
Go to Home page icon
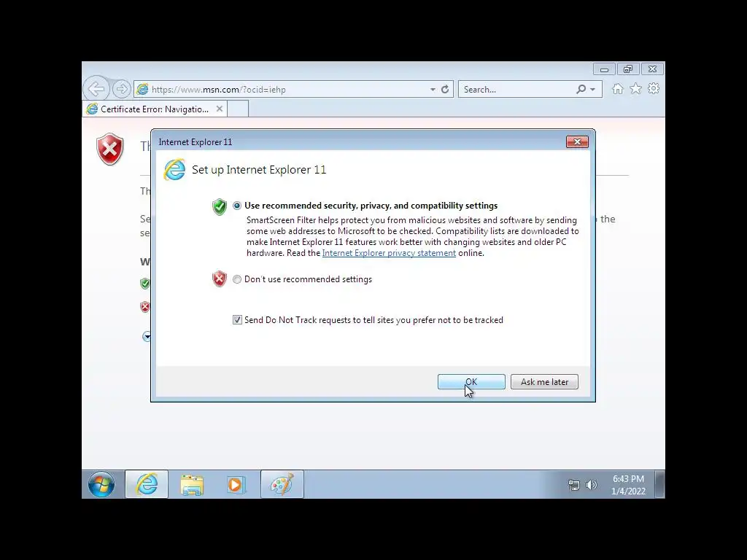(x=617, y=88)
